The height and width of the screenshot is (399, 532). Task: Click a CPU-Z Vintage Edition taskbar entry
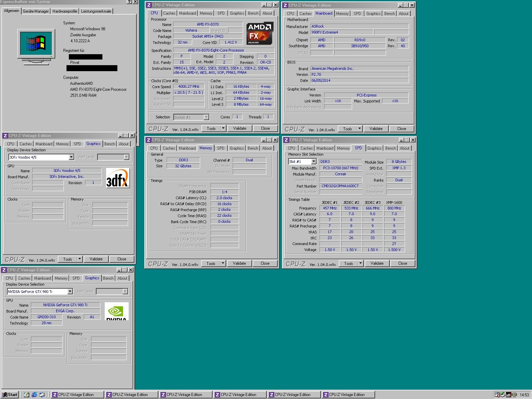coord(76,395)
